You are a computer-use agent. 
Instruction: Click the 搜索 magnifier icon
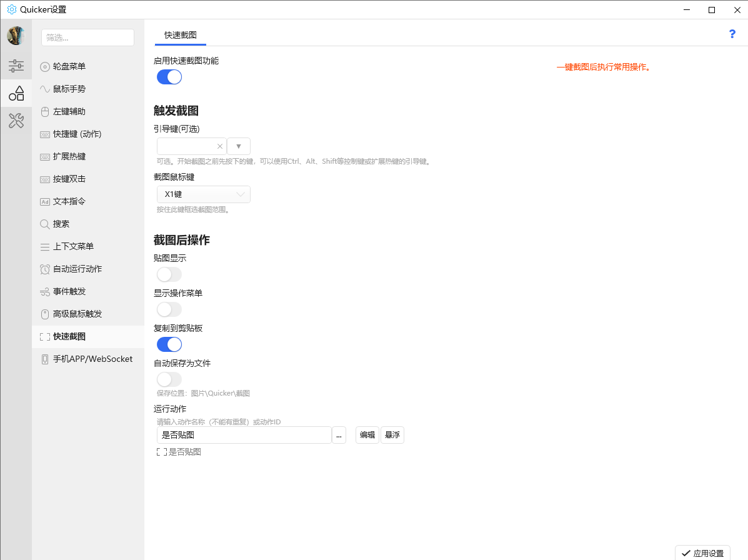pyautogui.click(x=45, y=224)
